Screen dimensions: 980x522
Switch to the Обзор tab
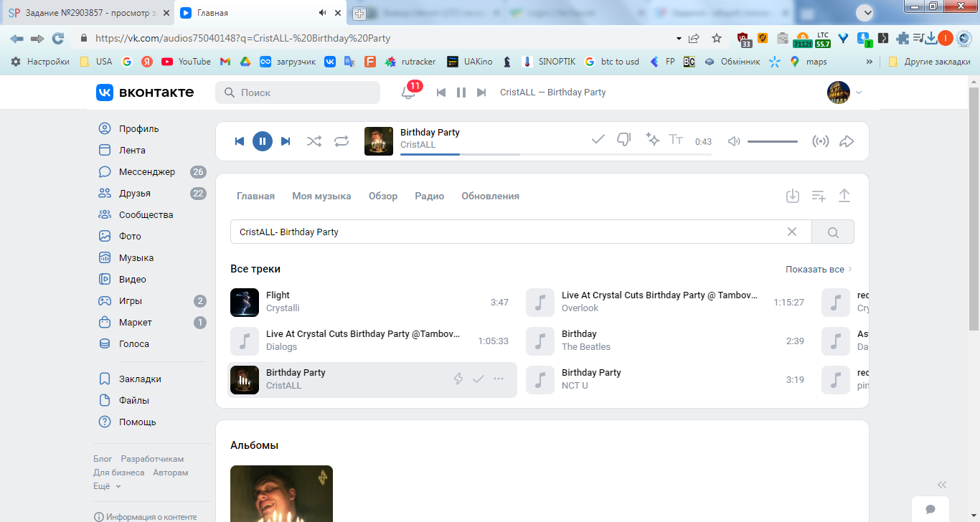pos(383,196)
